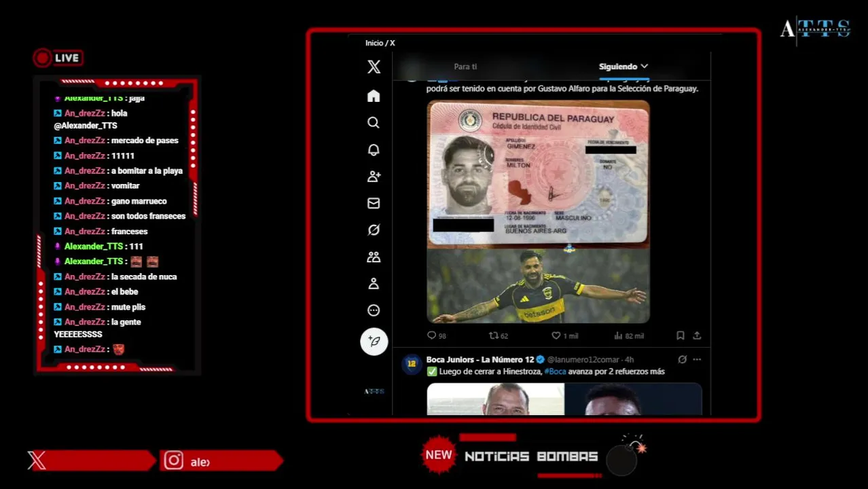
Task: Click the NEW red badge in banner
Action: pos(439,455)
